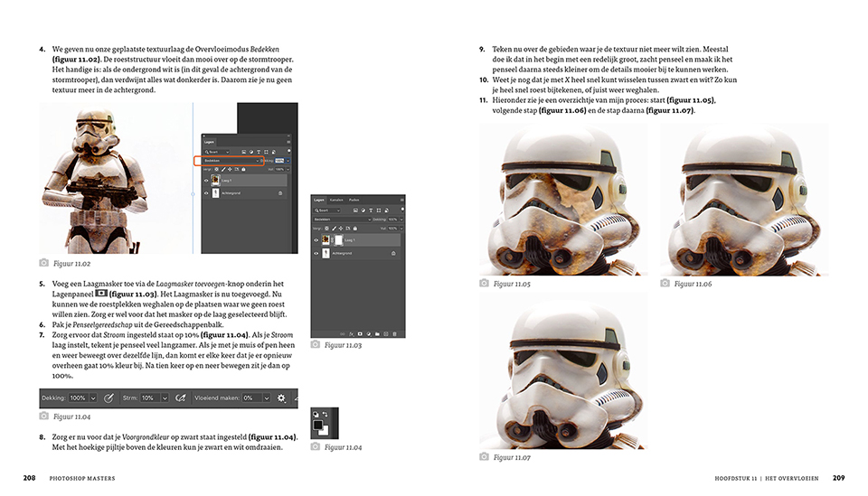Hide Laag 1 with its eye in figure 11.02 panel
Image resolution: width=868 pixels, height=496 pixels.
pyautogui.click(x=206, y=181)
